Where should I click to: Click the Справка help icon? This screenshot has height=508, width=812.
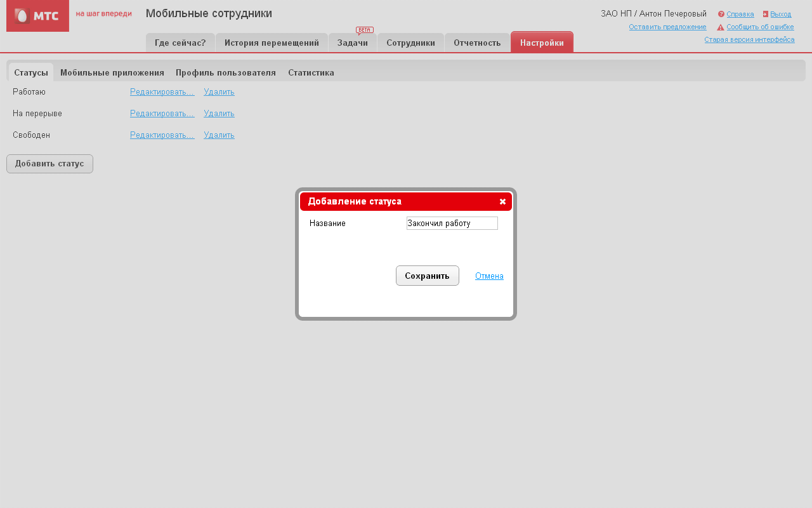pos(721,14)
